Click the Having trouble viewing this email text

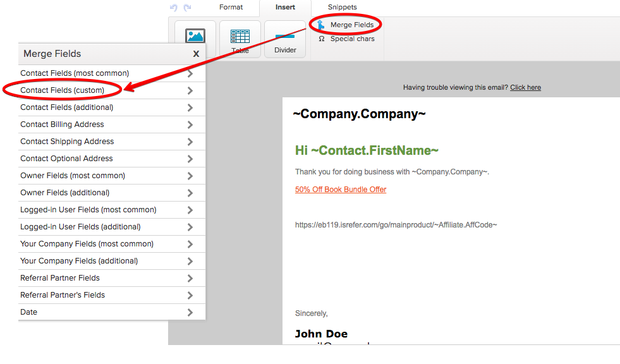[456, 87]
